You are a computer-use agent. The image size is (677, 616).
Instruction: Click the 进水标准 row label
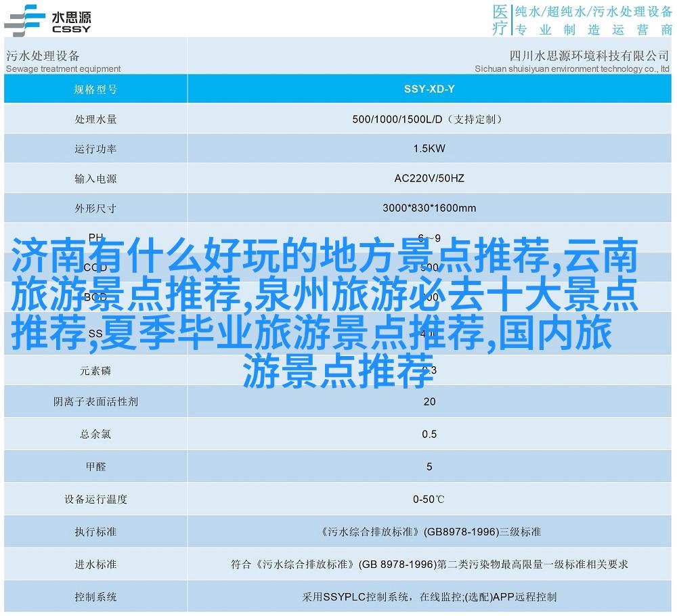point(95,564)
